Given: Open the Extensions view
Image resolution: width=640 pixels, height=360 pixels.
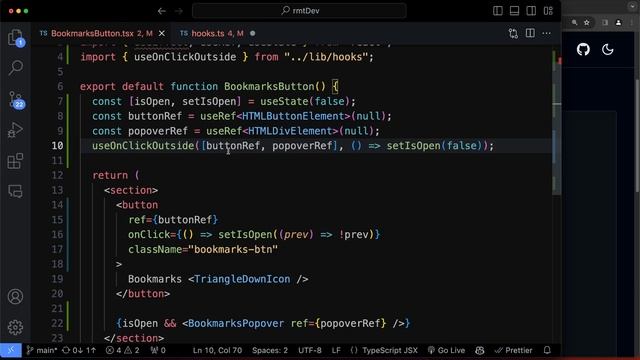Looking at the screenshot, I should pos(16,161).
